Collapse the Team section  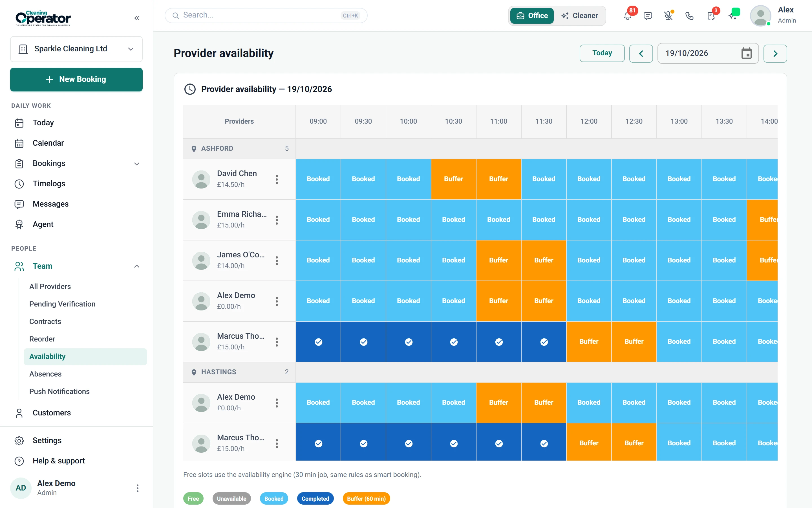pos(136,266)
